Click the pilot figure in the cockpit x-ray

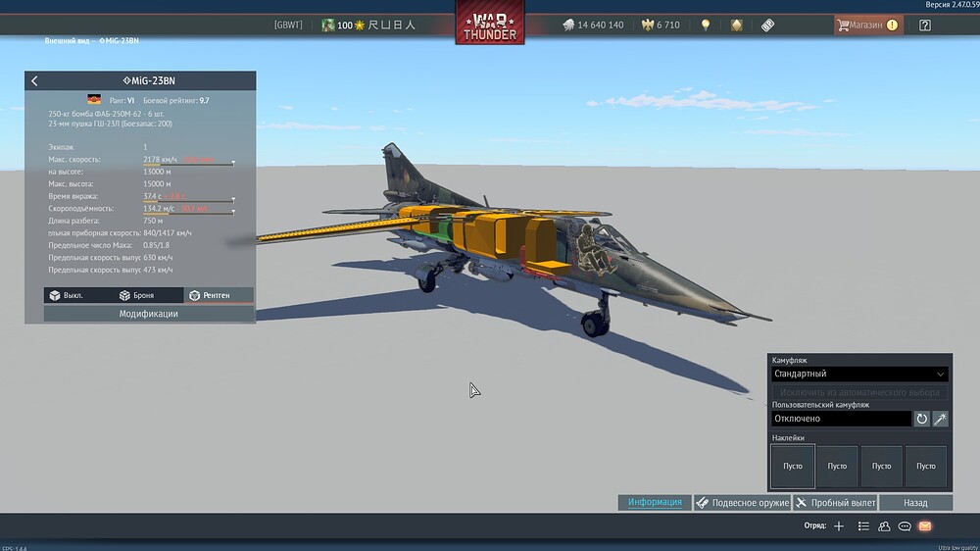click(x=592, y=250)
